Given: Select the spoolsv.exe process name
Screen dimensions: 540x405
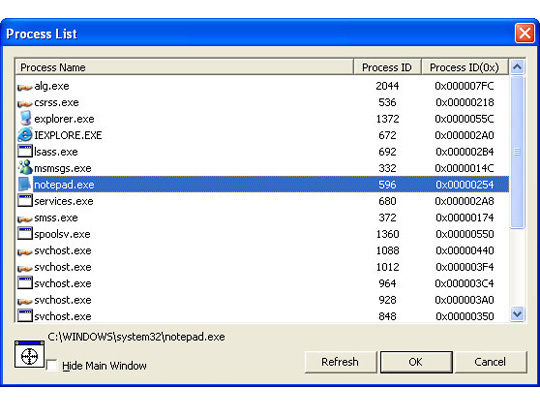Looking at the screenshot, I should point(62,234).
